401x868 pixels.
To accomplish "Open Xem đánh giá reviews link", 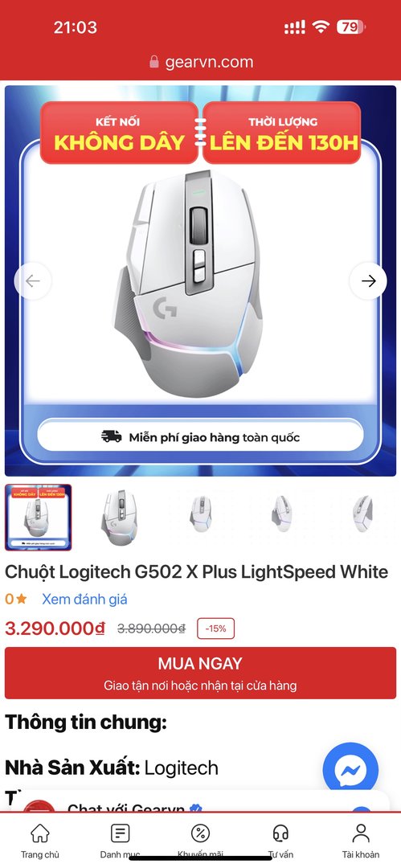I will [x=84, y=599].
